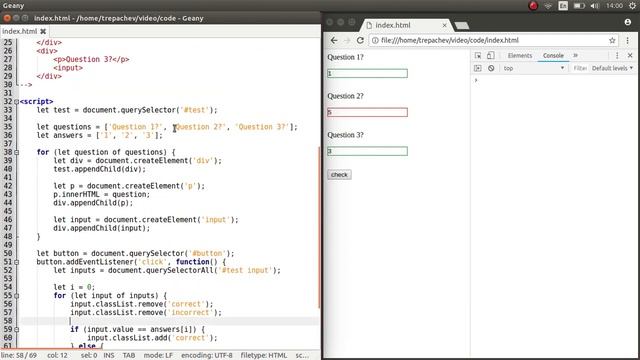
Task: Click the 'filetype: HTML' status bar entry
Action: [x=264, y=356]
